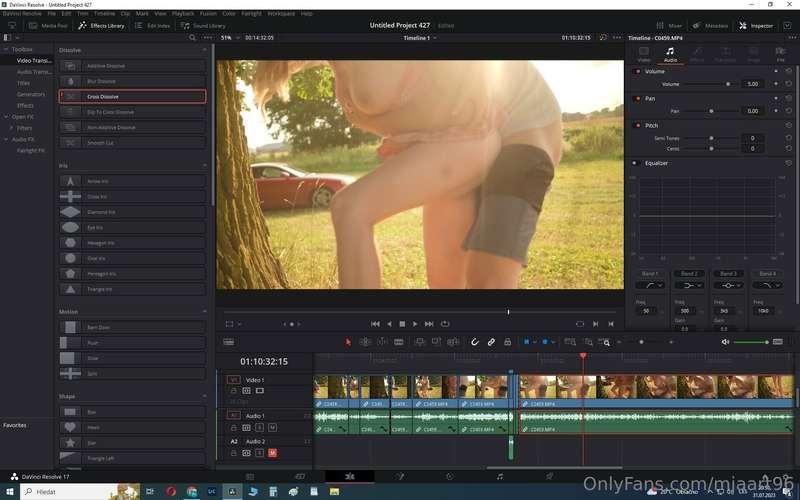Click the viewer search magnifier icon

192,38
